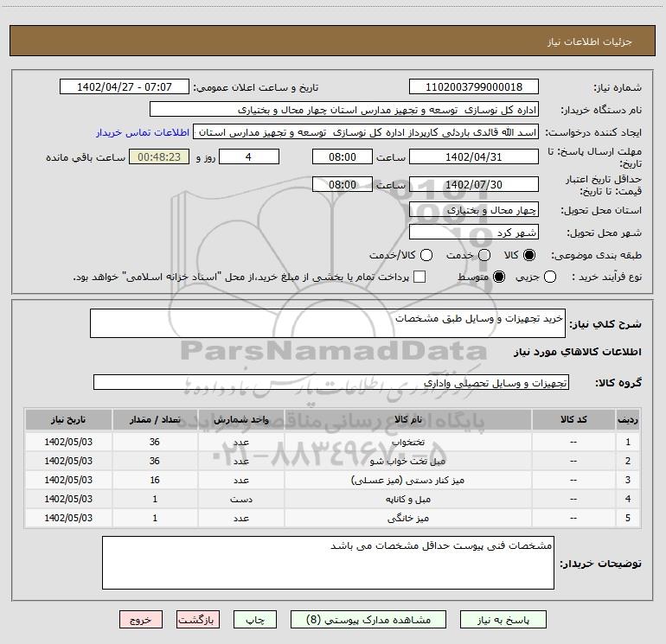
Task: Click the بازگشت back button
Action: pos(198,620)
